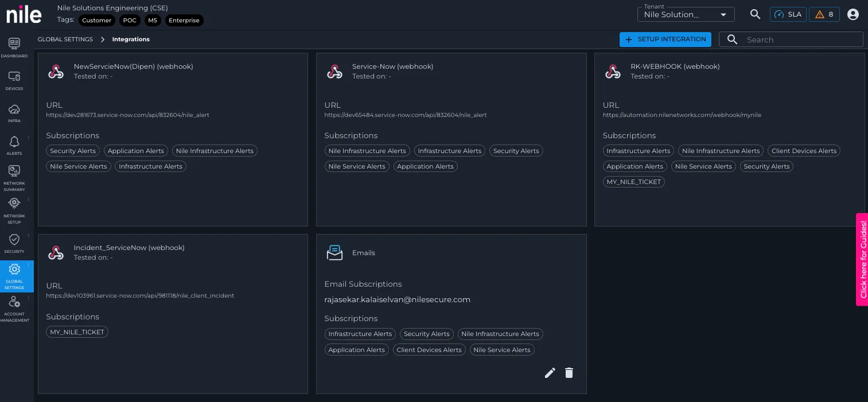The height and width of the screenshot is (402, 868).
Task: Open the SLA indicator button
Action: [788, 14]
